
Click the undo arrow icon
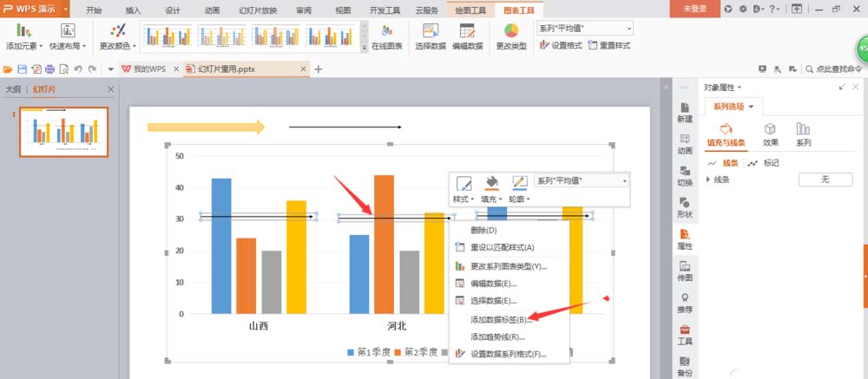point(78,69)
